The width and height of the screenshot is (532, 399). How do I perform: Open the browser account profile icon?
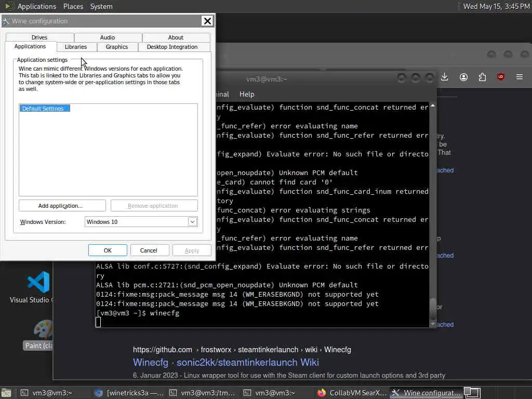(463, 77)
